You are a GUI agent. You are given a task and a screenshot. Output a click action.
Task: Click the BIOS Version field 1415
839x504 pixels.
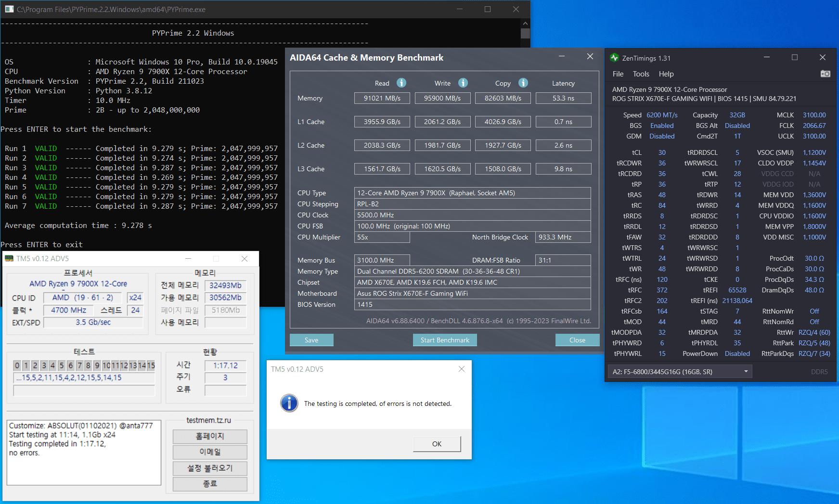pyautogui.click(x=472, y=304)
